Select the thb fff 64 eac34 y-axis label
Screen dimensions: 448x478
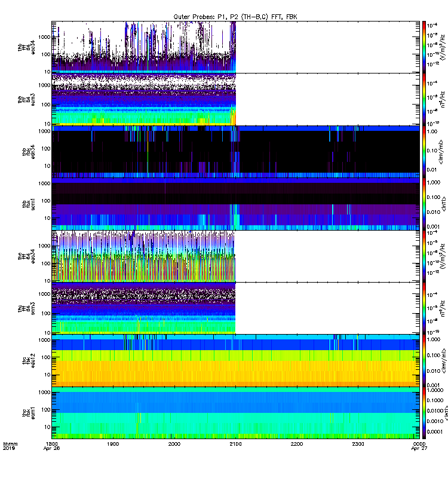[26, 47]
